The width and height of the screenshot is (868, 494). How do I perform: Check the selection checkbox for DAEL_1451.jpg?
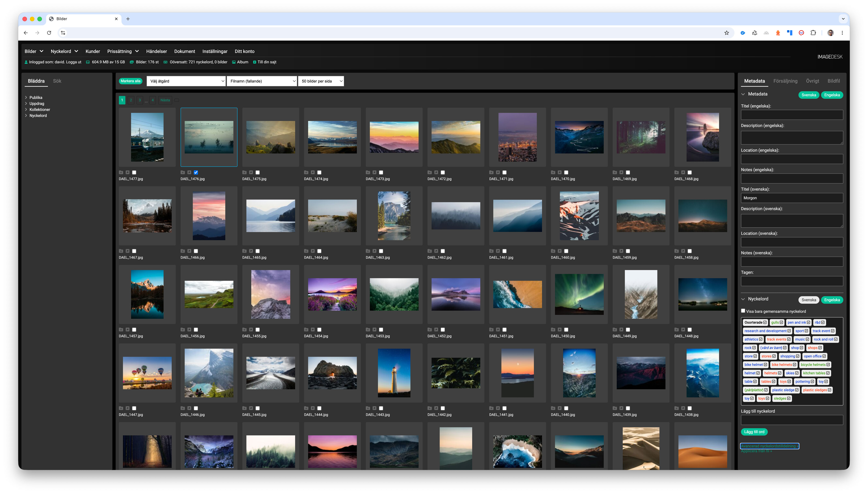(505, 329)
